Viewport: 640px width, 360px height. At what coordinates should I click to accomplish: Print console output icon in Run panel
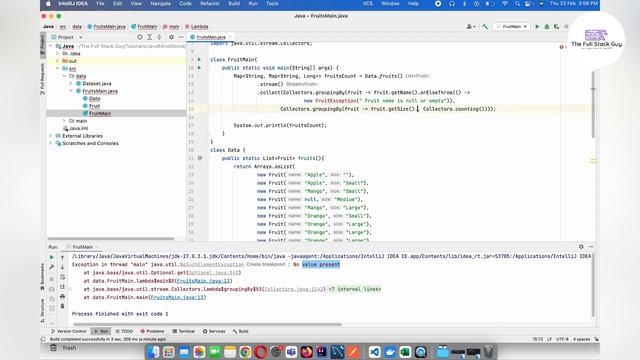[62, 296]
